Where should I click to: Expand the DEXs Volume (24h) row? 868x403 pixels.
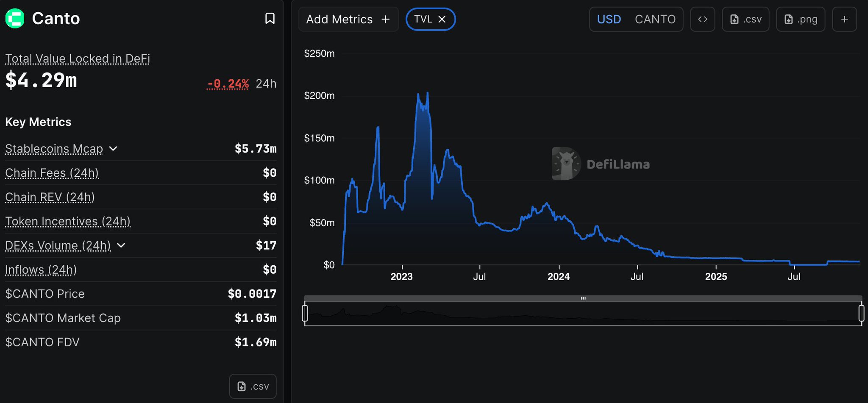click(x=121, y=245)
